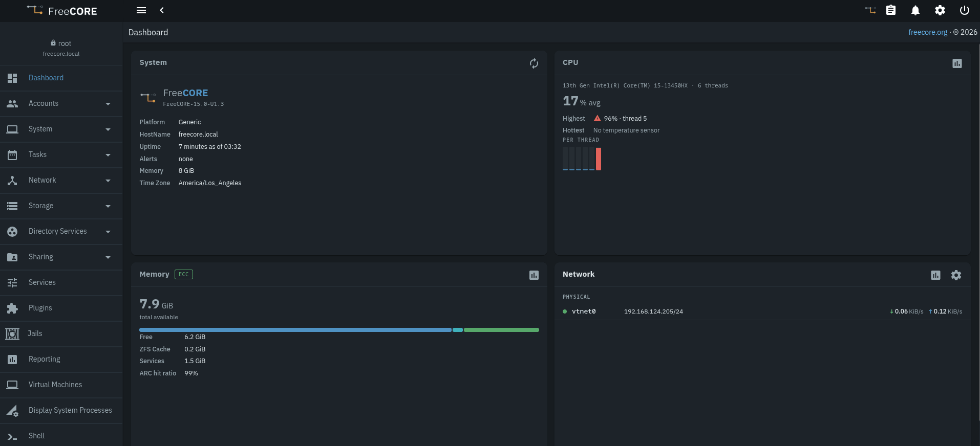Open Network widget gear settings
This screenshot has width=980, height=446.
(956, 275)
